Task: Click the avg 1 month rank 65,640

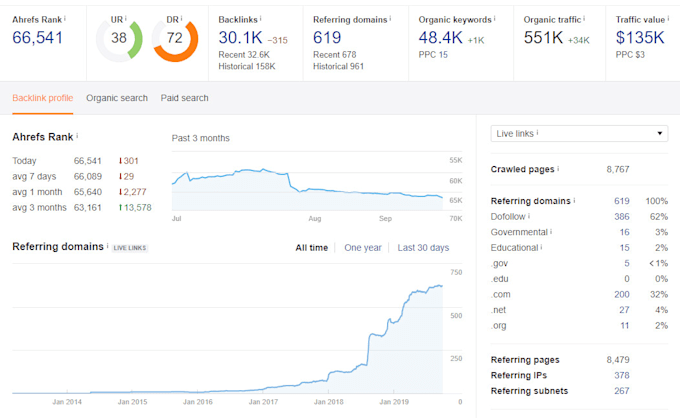Action: point(88,192)
